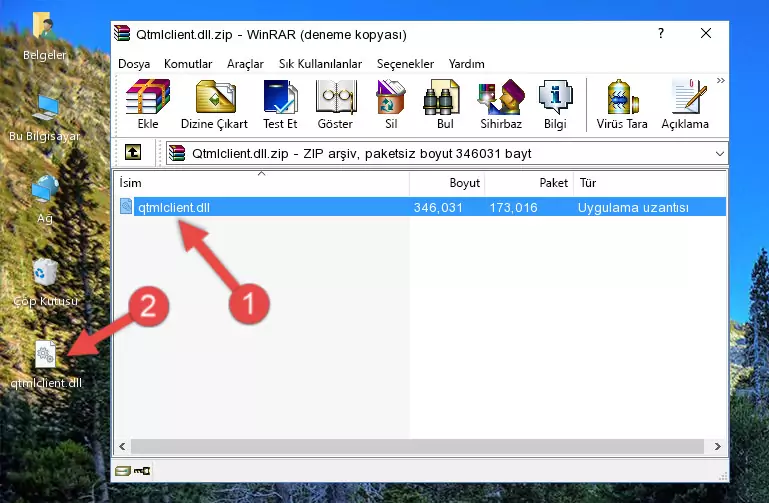Select the qtmlclient.dll row name
The height and width of the screenshot is (503, 769).
[174, 207]
